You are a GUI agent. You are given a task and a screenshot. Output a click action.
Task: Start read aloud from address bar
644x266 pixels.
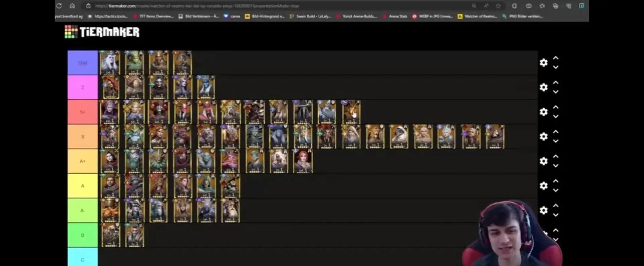click(486, 6)
